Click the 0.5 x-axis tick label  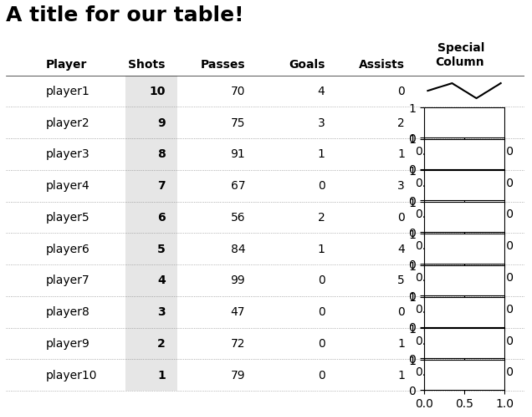pyautogui.click(x=464, y=404)
